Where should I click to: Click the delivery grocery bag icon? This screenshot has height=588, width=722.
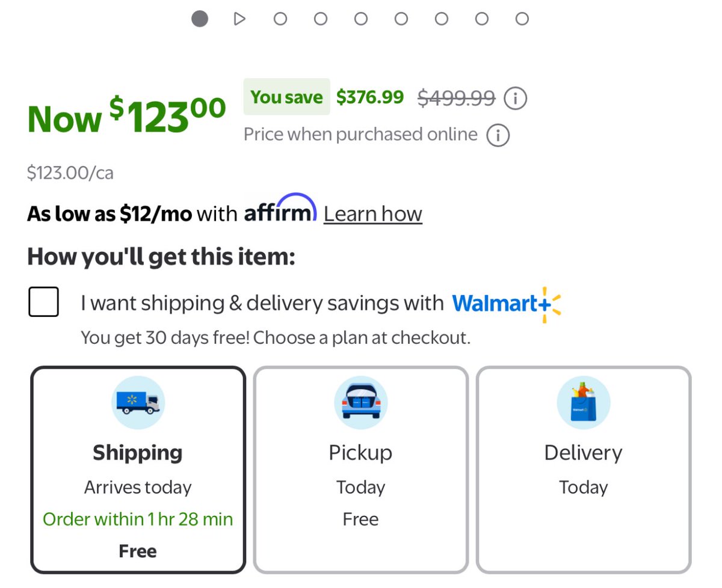[x=583, y=402]
